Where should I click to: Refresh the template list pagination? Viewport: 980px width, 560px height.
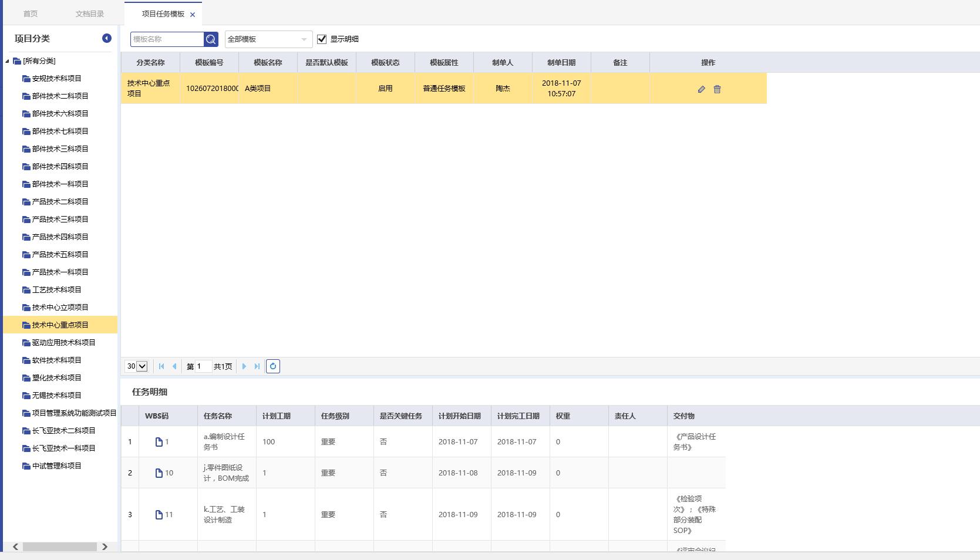[272, 366]
